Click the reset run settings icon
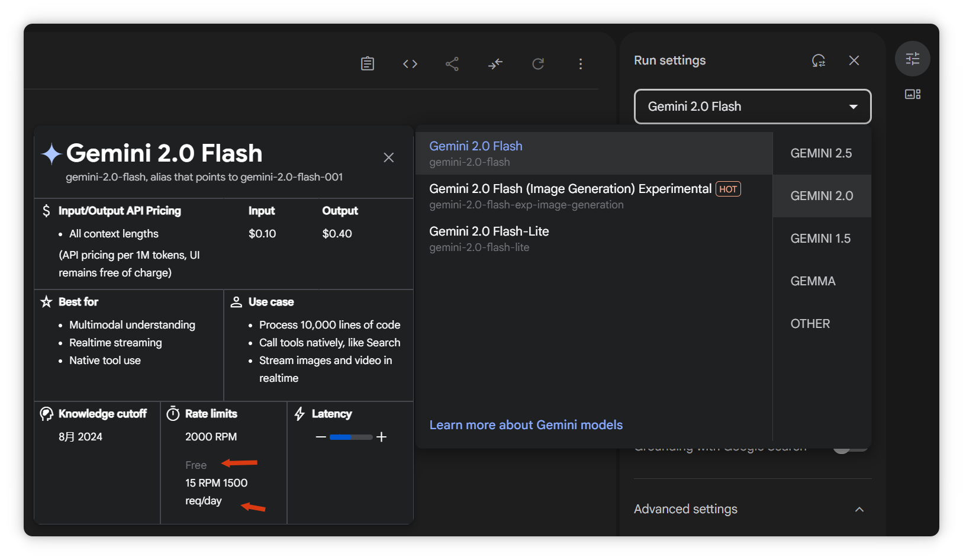Image resolution: width=963 pixels, height=560 pixels. click(x=819, y=60)
